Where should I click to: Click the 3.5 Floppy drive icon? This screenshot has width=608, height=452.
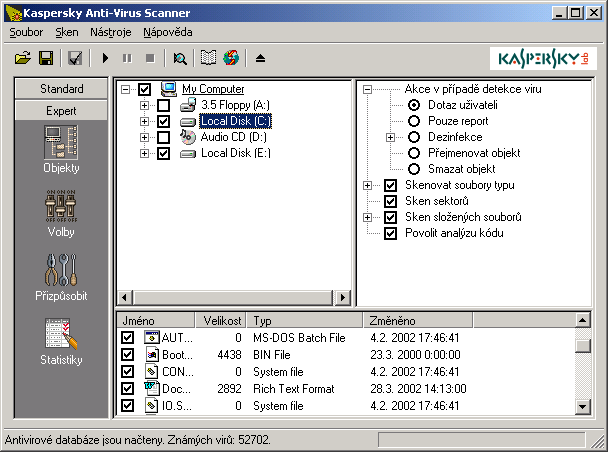pos(188,105)
